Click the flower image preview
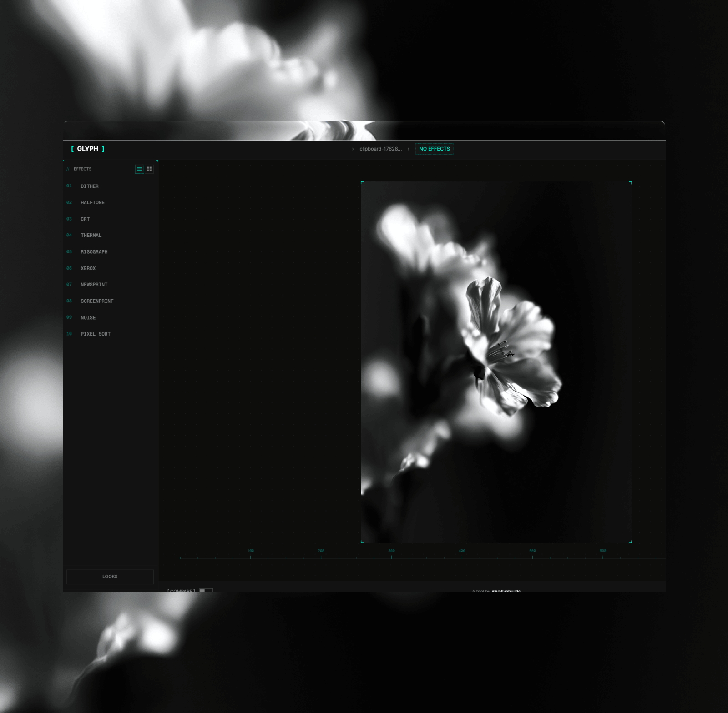Screen dimensions: 728x713 (x=496, y=362)
